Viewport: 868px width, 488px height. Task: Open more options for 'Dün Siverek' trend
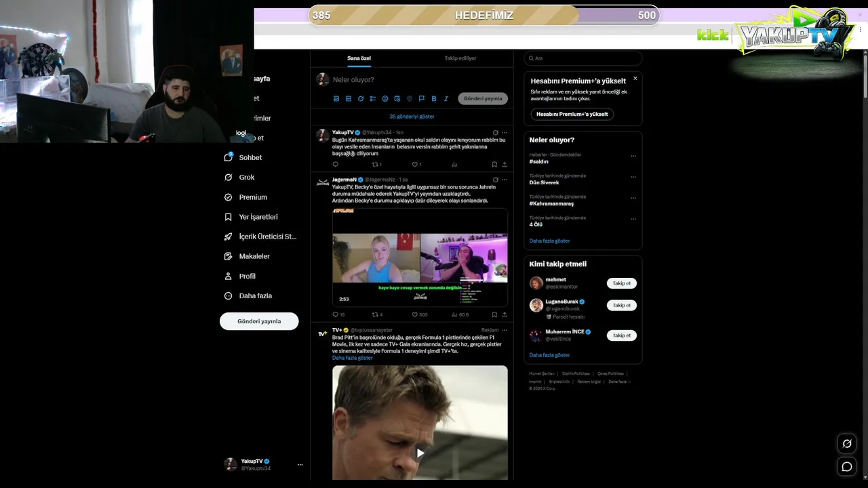click(633, 177)
